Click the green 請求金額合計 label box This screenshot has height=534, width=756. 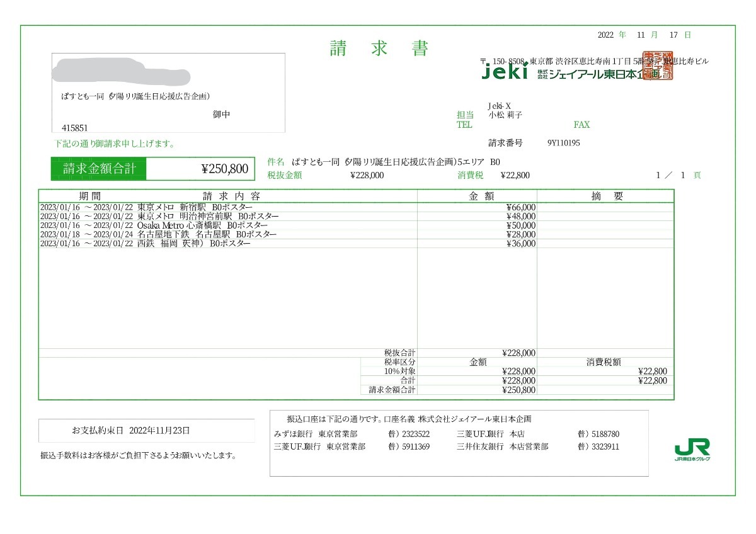point(99,168)
